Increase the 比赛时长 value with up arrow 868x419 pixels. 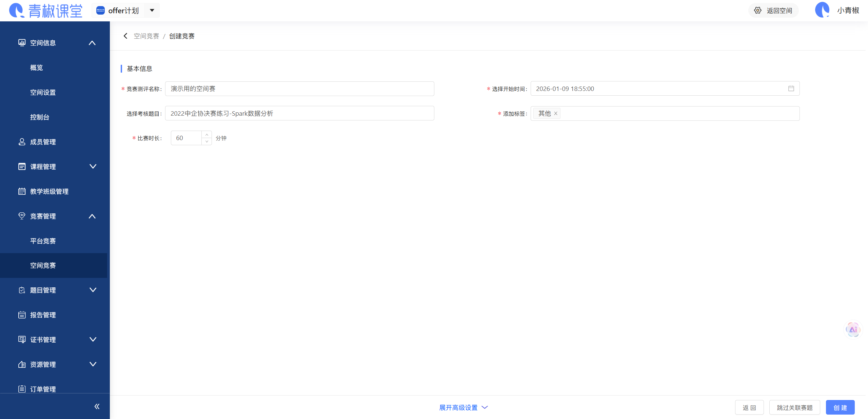pos(207,135)
